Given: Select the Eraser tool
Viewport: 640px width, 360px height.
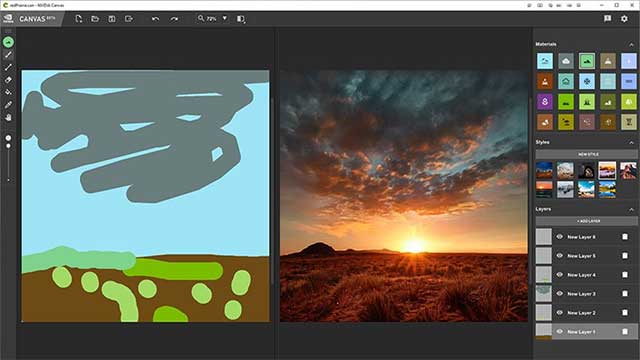Looking at the screenshot, I should [x=8, y=80].
